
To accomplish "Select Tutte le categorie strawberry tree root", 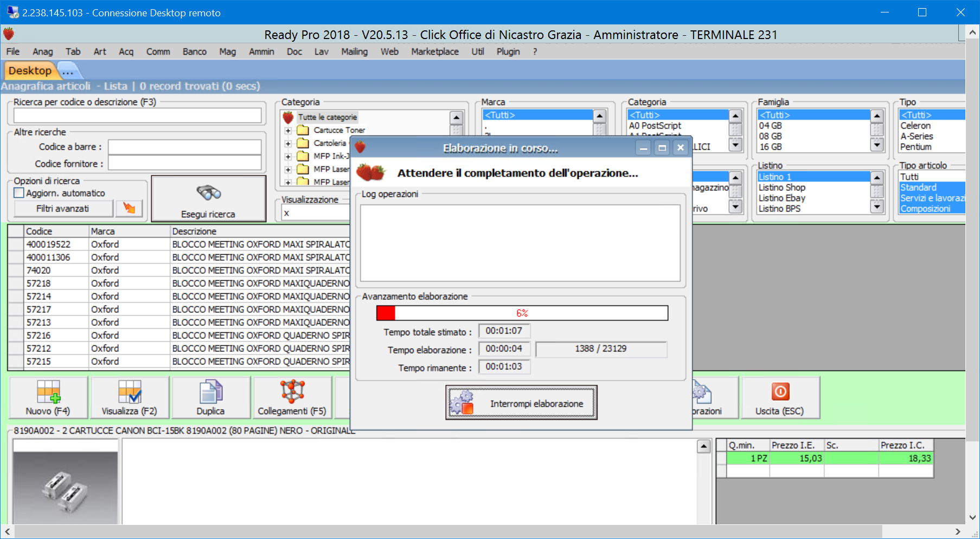I will click(x=327, y=117).
